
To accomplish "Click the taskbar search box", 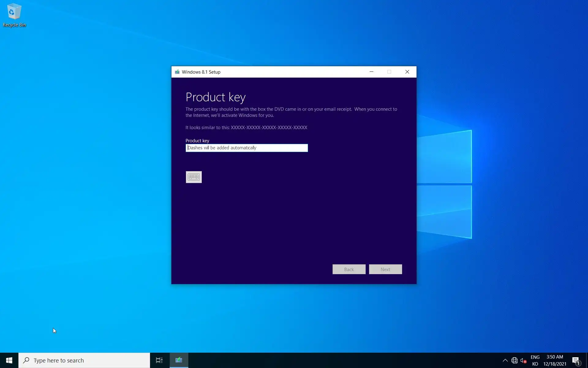I will pos(84,360).
